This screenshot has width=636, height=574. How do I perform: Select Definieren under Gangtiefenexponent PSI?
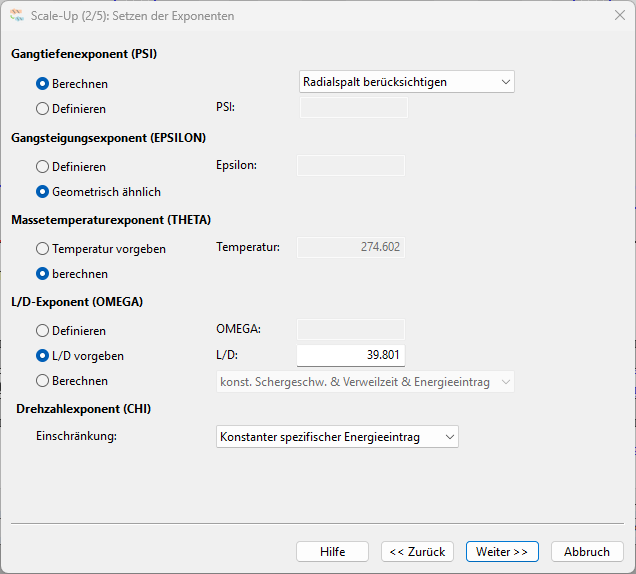tap(71, 109)
